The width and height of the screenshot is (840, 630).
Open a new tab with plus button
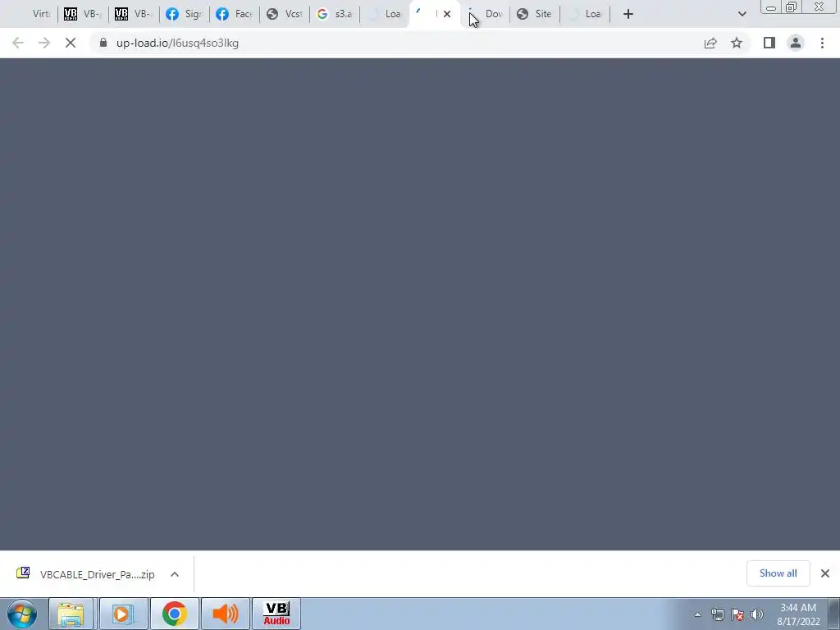(628, 14)
